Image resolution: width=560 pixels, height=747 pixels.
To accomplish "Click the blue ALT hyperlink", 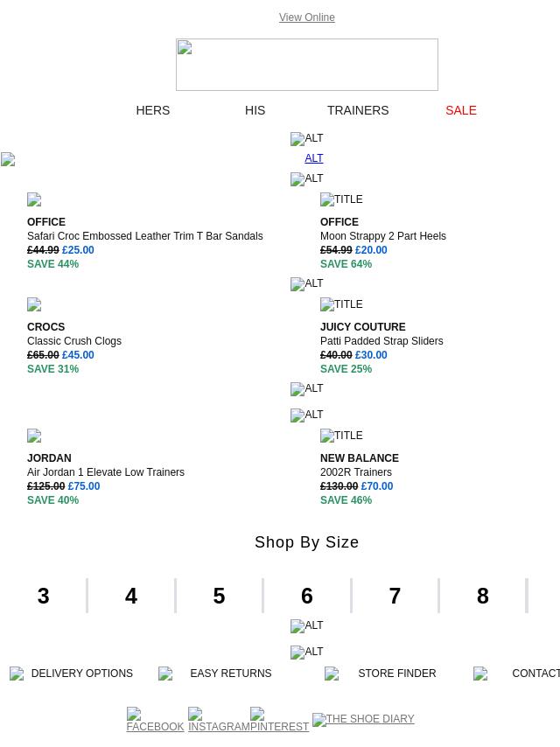I will (314, 158).
